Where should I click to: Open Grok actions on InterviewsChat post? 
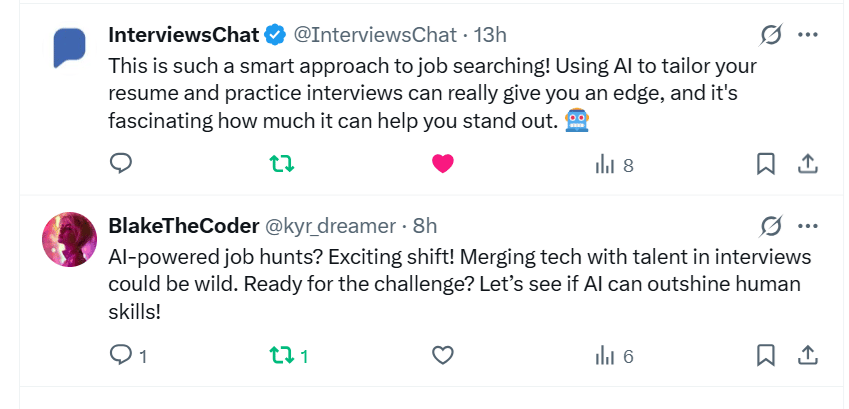(771, 35)
